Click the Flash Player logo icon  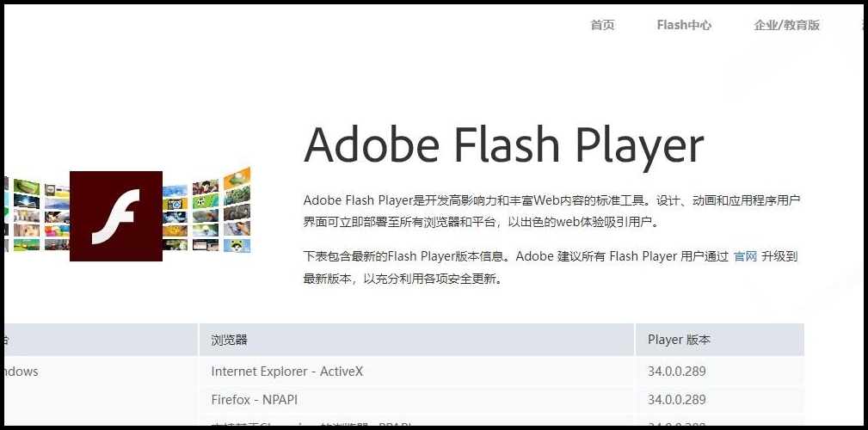[116, 216]
